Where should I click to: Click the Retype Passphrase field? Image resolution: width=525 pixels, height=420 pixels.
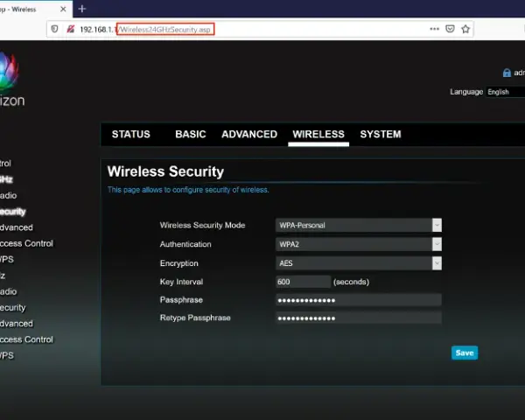point(359,318)
